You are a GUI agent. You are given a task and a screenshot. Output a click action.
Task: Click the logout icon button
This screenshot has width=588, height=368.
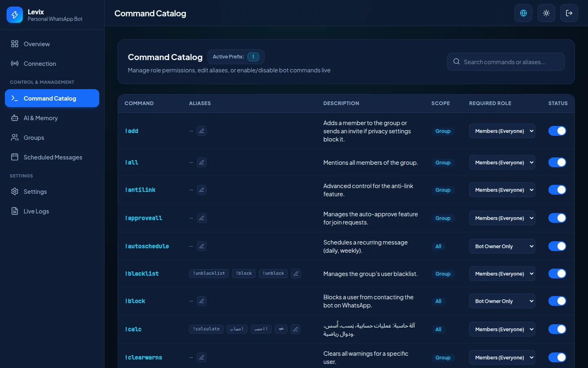[569, 13]
